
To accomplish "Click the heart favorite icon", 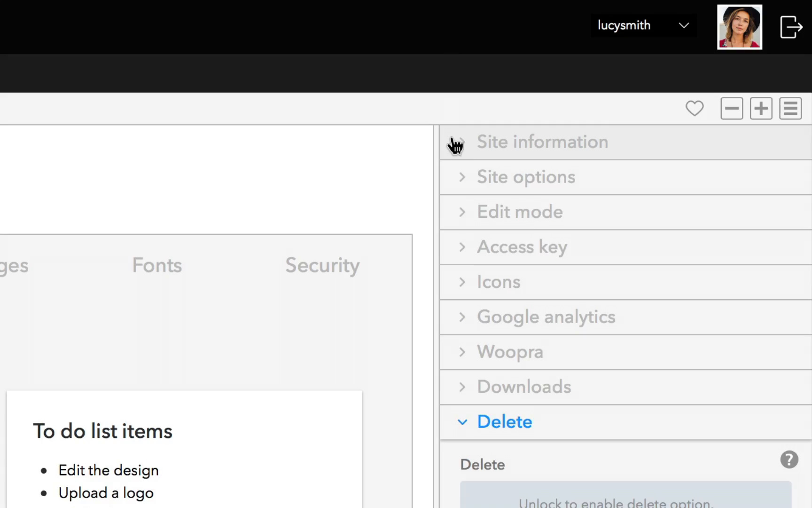I will pos(695,109).
